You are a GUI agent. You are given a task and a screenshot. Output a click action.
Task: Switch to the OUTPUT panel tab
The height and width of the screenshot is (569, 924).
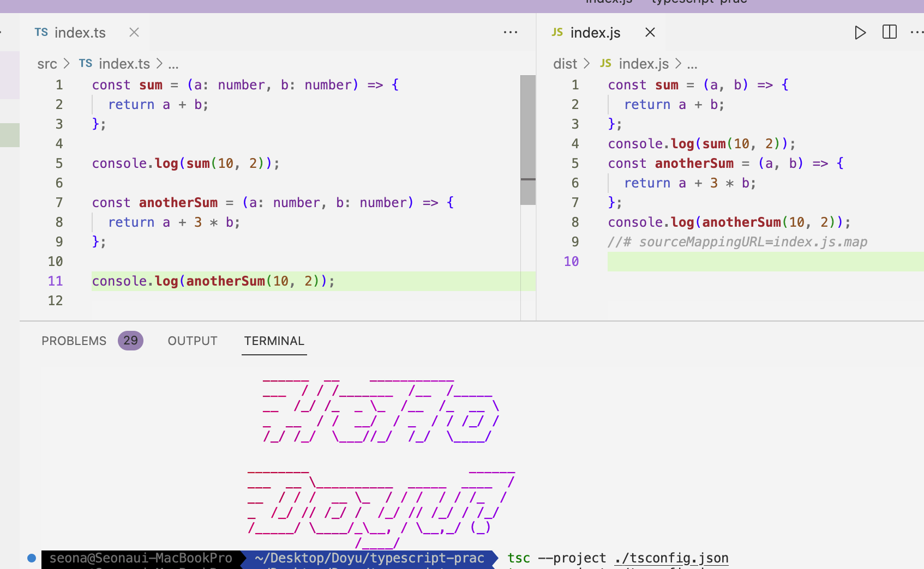coord(193,341)
